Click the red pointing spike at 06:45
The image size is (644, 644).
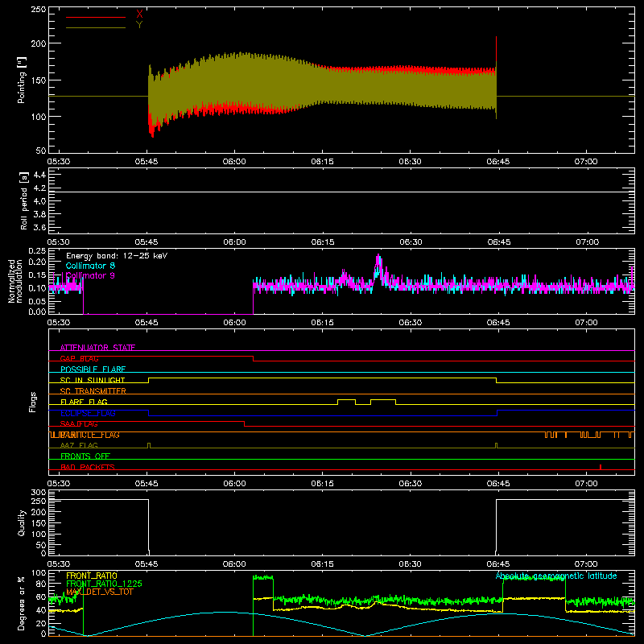[x=496, y=49]
